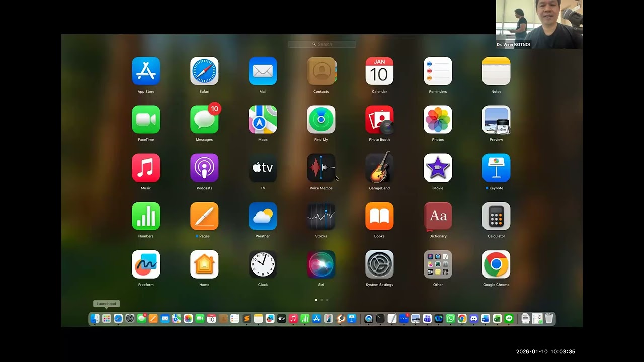
Task: Open Calendar from the Dock
Action: click(x=211, y=318)
